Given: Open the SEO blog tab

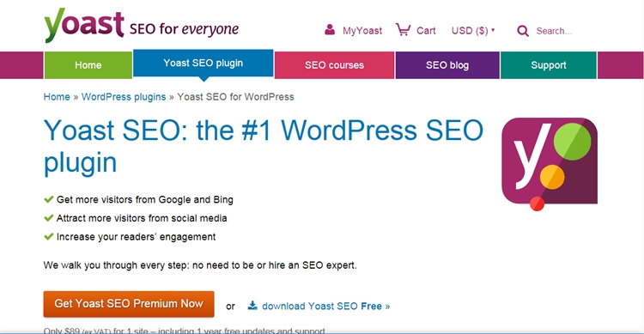Looking at the screenshot, I should 447,65.
